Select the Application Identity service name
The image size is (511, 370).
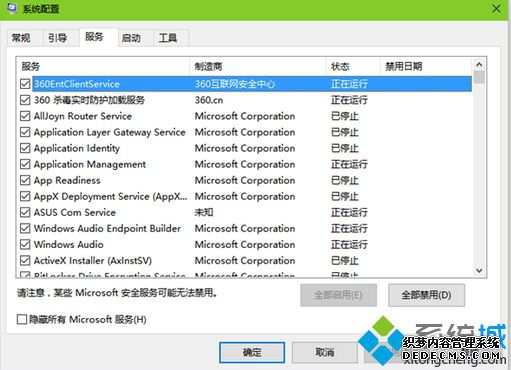coord(77,148)
